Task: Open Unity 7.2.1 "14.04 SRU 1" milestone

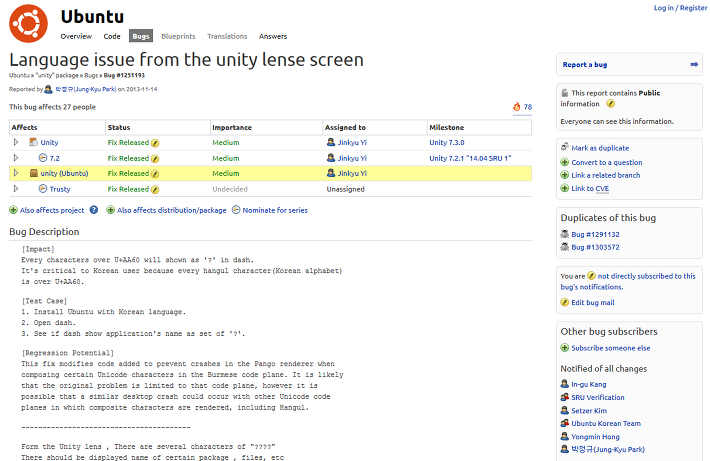Action: (470, 158)
